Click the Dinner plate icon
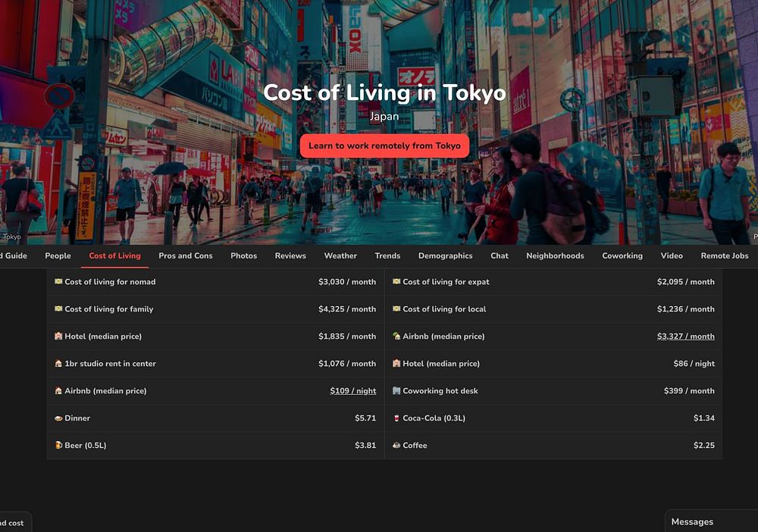This screenshot has height=532, width=758. pos(58,418)
